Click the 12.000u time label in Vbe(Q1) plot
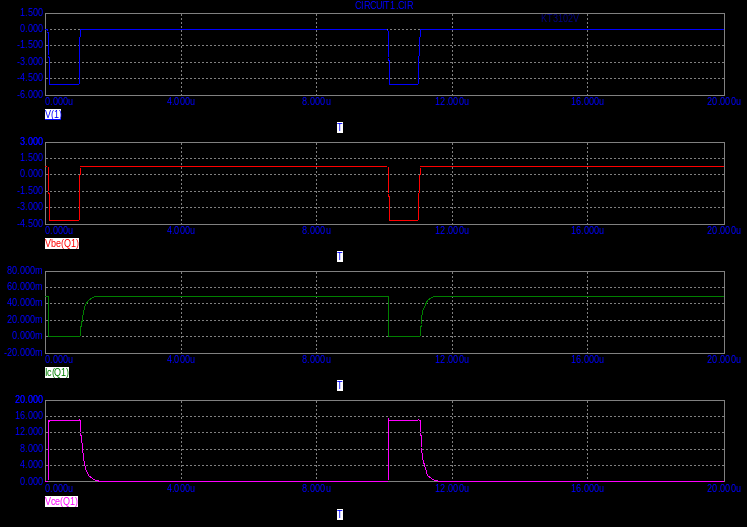This screenshot has width=747, height=527. (452, 231)
